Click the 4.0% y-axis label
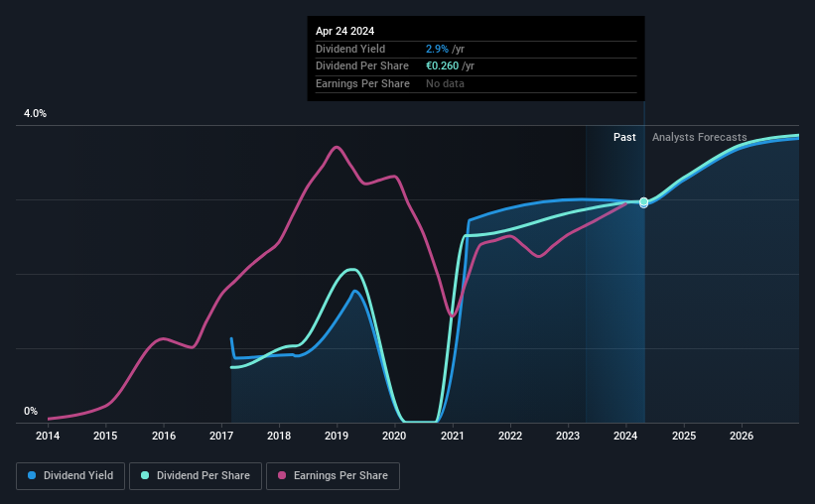The image size is (815, 504). pyautogui.click(x=35, y=113)
